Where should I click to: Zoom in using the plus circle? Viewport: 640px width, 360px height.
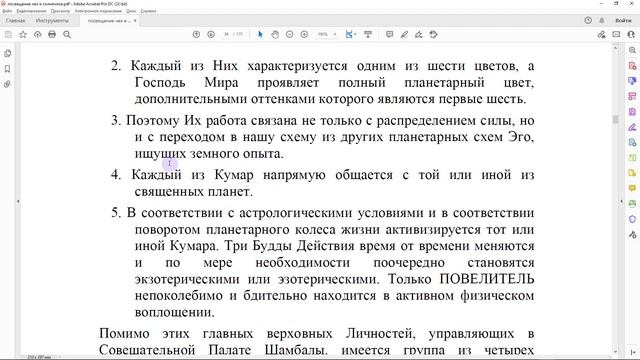pyautogui.click(x=304, y=35)
